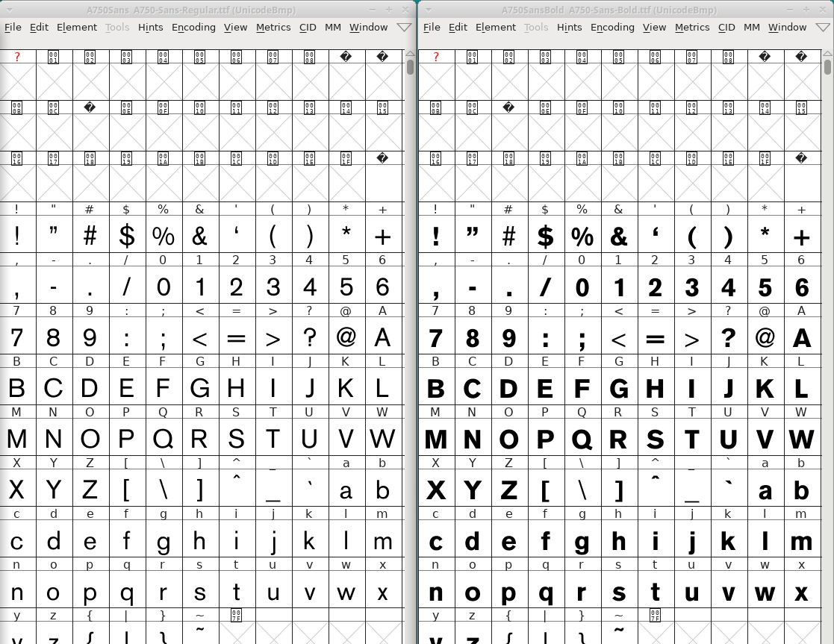Open View menu in A750Sans Regular window
Image resolution: width=834 pixels, height=644 pixels.
(235, 27)
